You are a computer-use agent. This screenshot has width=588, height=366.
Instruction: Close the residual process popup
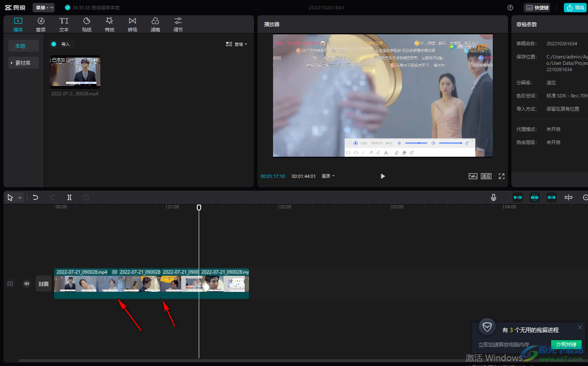click(x=580, y=327)
